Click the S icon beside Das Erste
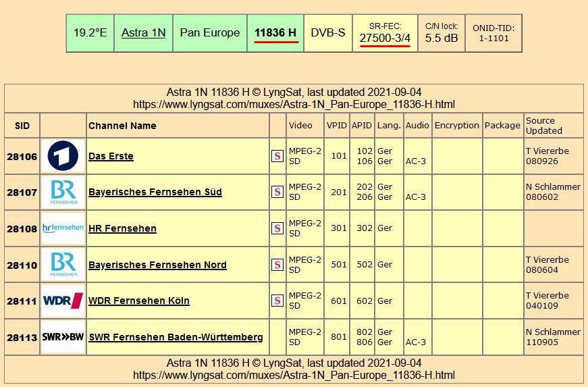Image resolution: width=588 pixels, height=387 pixels. [x=277, y=156]
